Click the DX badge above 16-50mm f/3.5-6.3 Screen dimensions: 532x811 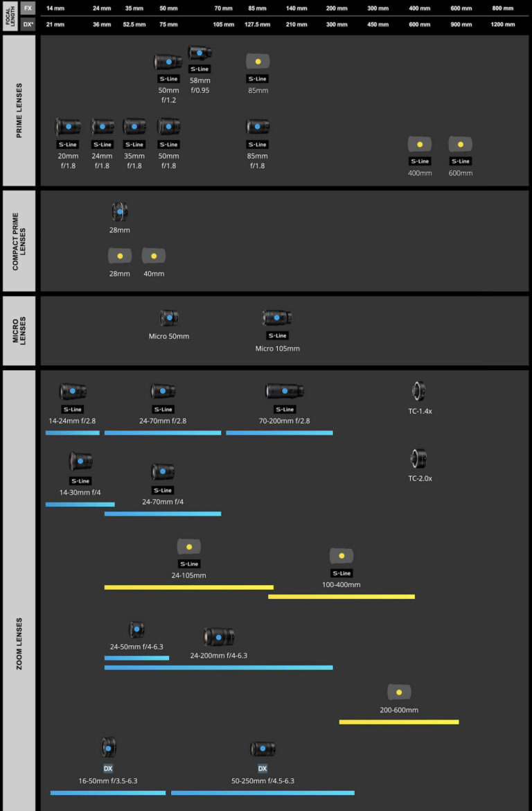[x=108, y=769]
